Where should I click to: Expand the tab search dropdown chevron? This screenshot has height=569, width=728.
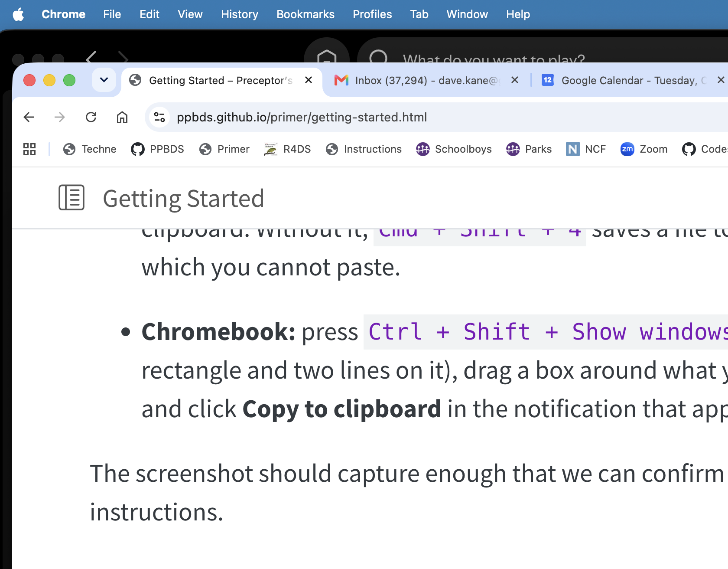104,80
